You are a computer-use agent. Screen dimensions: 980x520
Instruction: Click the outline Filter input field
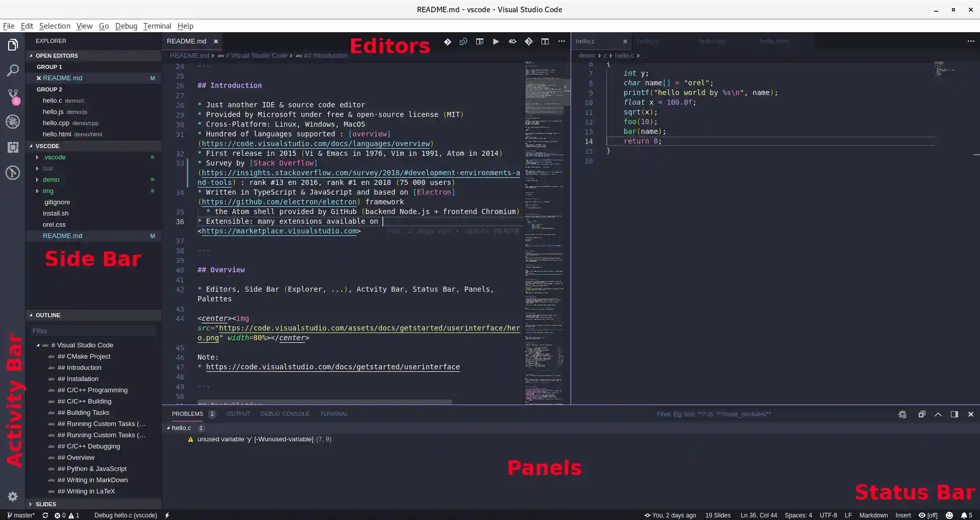(93, 331)
